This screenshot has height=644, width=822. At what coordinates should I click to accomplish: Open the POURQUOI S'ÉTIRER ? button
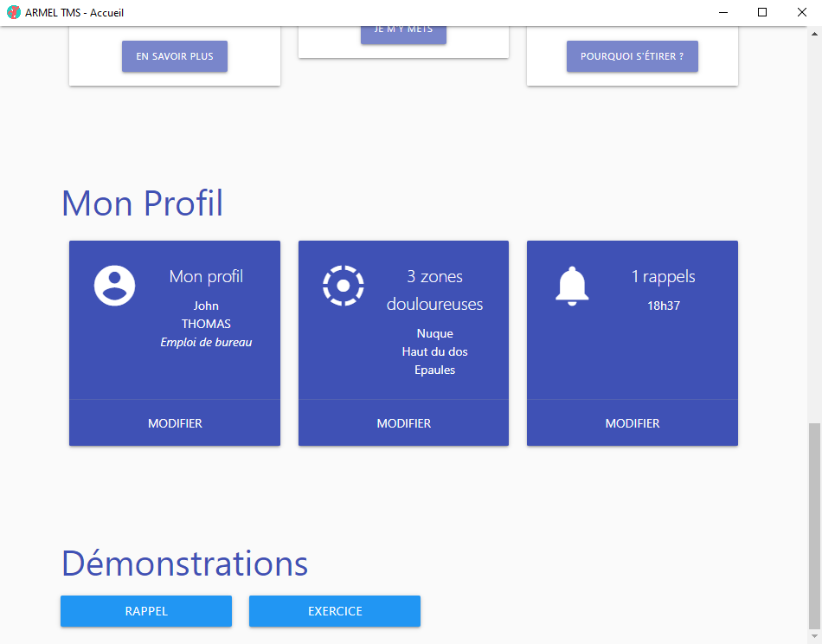pyautogui.click(x=632, y=56)
